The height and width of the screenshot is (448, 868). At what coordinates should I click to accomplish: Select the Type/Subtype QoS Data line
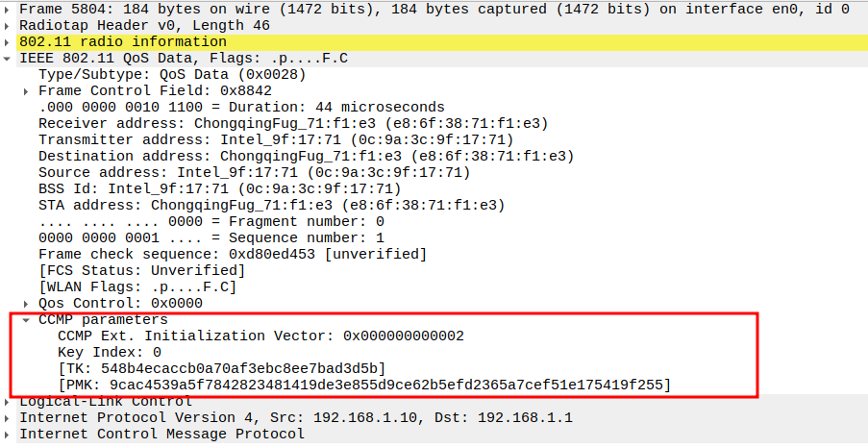(x=172, y=75)
